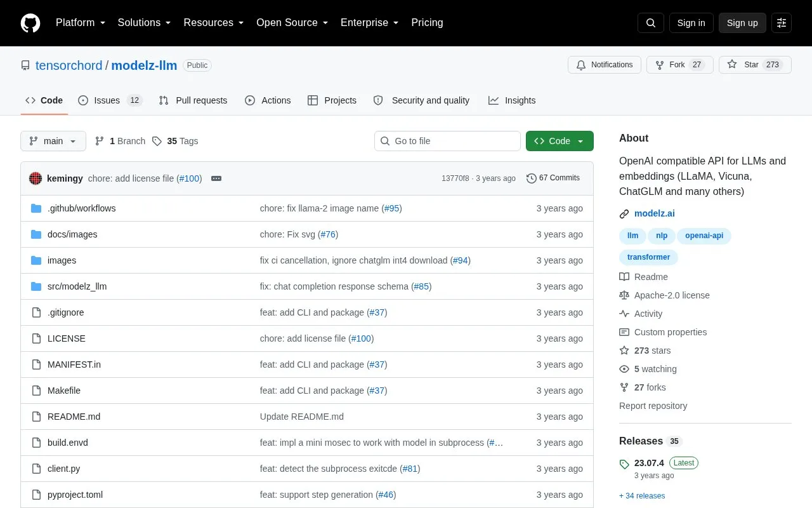Switch to the Pull requests tab
The width and height of the screenshot is (812, 508).
(193, 100)
